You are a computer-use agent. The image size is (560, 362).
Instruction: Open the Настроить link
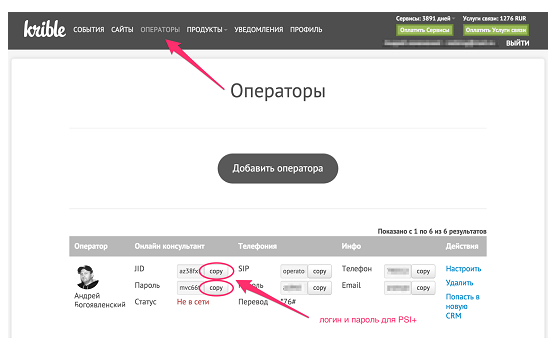463,269
